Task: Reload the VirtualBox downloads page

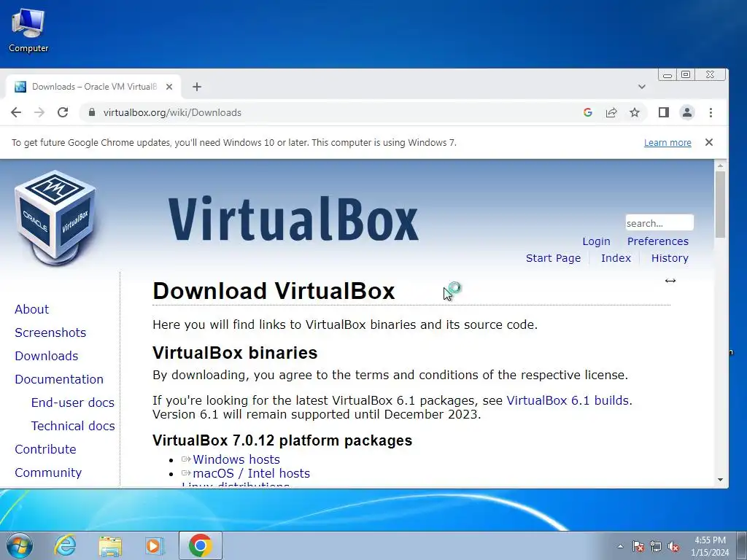Action: click(x=63, y=112)
